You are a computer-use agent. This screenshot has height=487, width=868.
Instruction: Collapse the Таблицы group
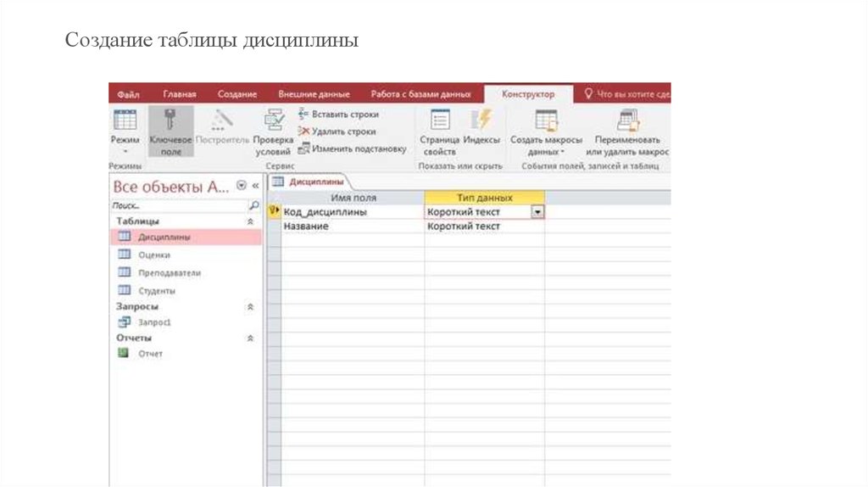click(250, 221)
